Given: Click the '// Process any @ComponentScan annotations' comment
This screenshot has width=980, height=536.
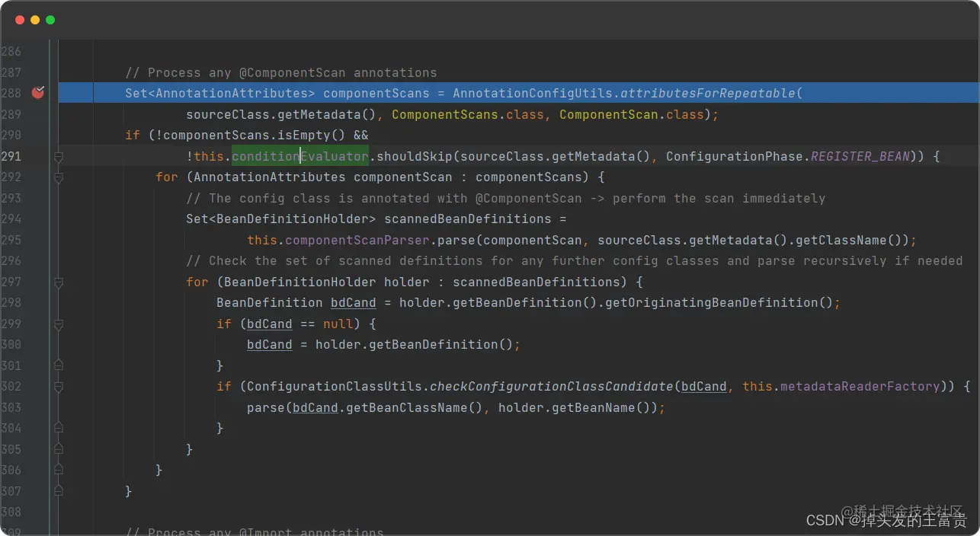Looking at the screenshot, I should coord(281,73).
